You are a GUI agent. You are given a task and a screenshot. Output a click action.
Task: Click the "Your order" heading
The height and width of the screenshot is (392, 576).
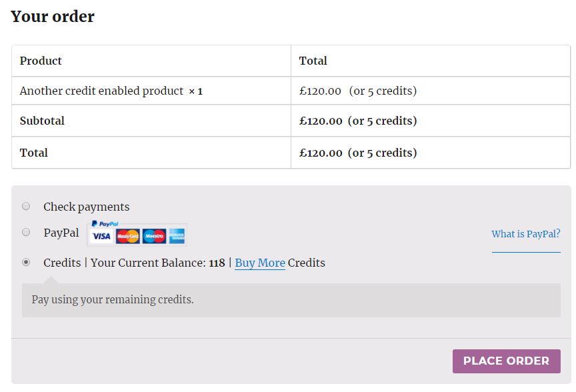coord(53,17)
